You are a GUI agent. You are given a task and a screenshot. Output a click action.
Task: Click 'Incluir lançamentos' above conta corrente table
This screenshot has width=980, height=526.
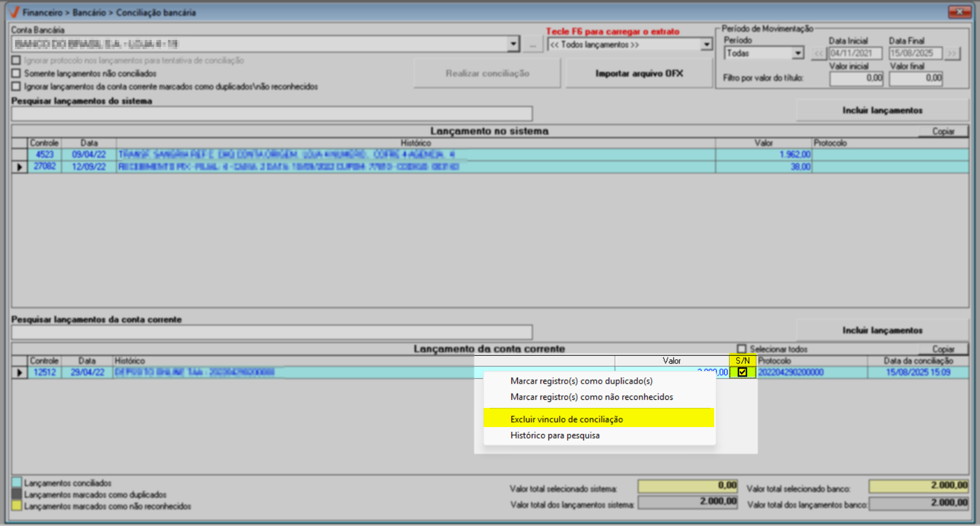tap(882, 330)
